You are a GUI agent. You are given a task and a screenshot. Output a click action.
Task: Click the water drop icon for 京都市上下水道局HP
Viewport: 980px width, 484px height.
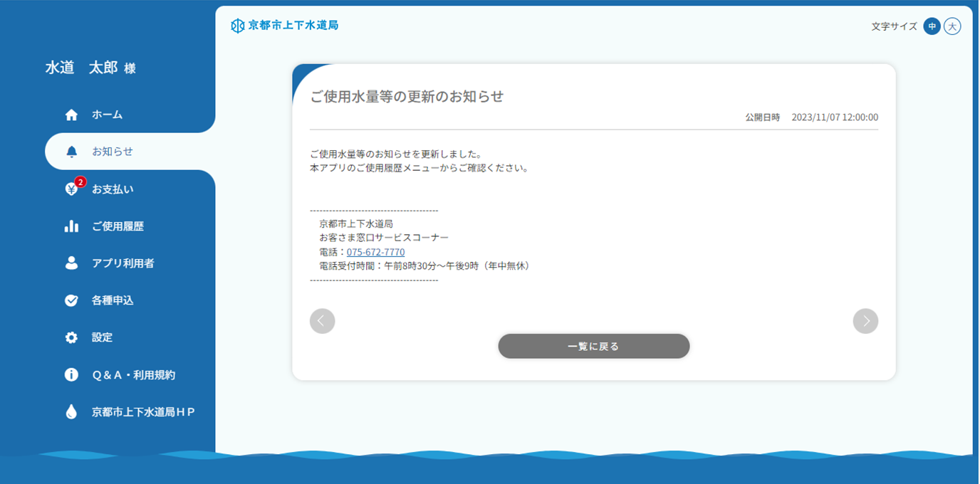coord(71,411)
